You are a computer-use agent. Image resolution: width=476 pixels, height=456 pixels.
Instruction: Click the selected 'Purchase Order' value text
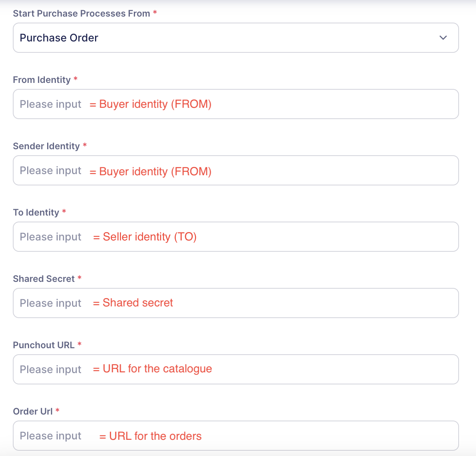pos(59,38)
